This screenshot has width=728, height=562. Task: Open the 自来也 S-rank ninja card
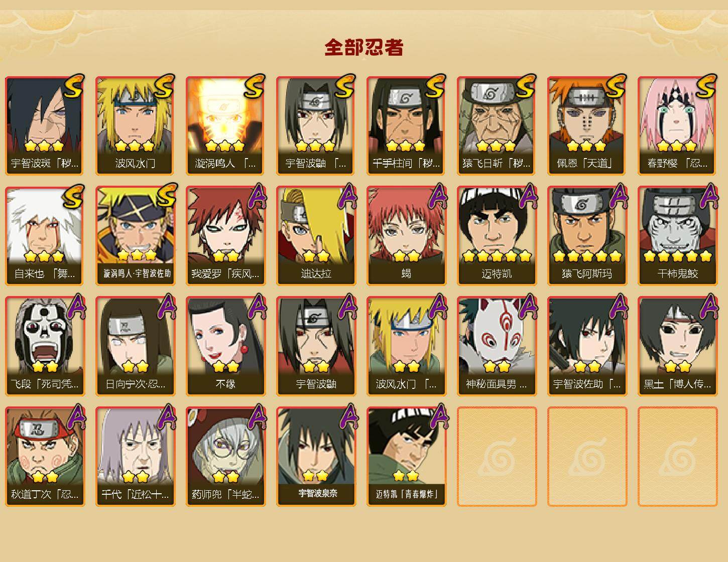click(45, 236)
